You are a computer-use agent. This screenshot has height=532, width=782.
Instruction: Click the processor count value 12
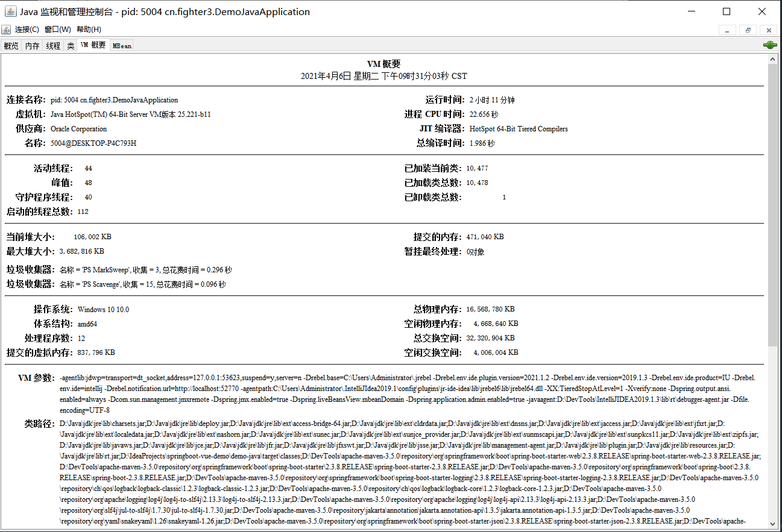81,339
